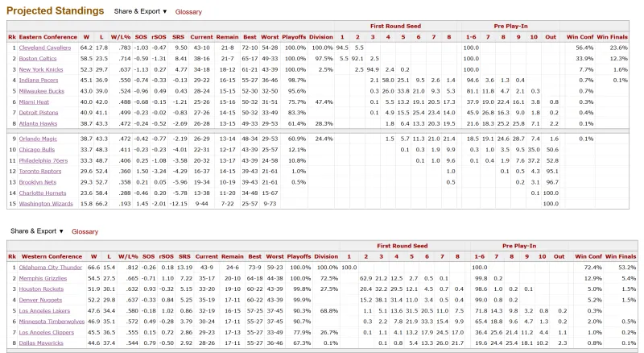Sort Western table by Current header
The height and width of the screenshot is (353, 644).
point(207,257)
